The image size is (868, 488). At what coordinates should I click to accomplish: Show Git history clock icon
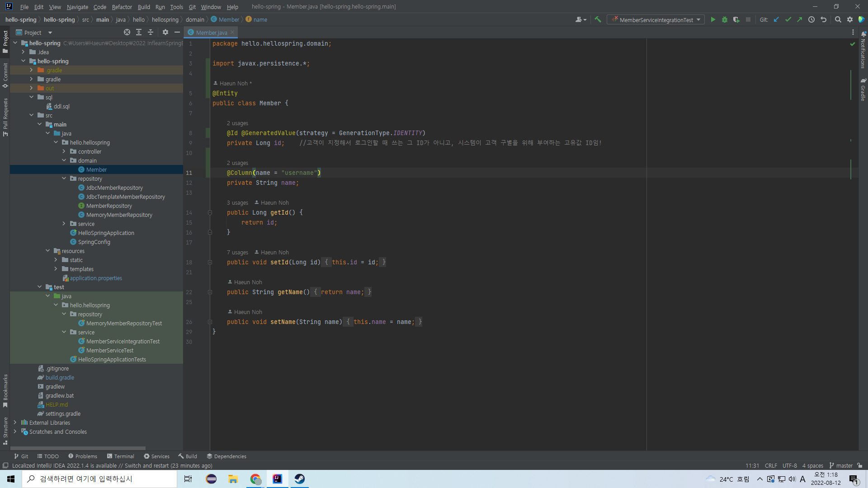[x=811, y=19]
